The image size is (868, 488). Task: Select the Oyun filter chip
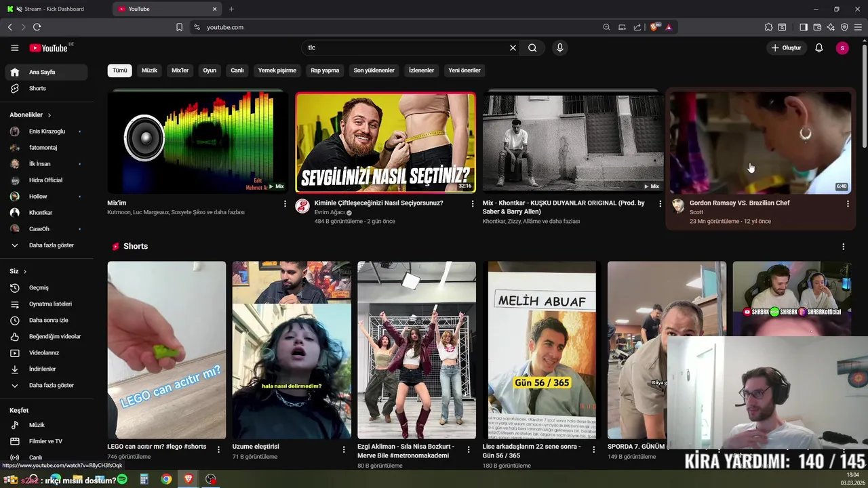210,70
